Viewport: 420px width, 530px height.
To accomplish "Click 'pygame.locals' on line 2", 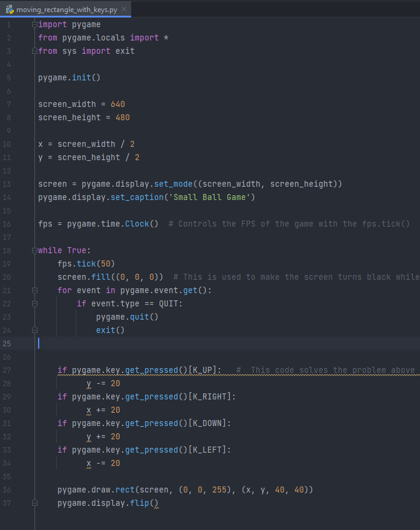I will point(94,37).
